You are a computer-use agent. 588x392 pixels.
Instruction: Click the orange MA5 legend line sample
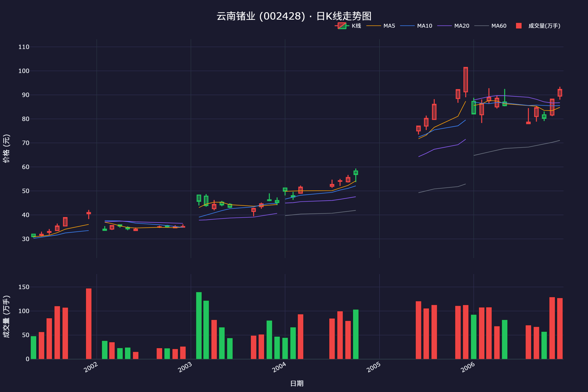pyautogui.click(x=373, y=26)
